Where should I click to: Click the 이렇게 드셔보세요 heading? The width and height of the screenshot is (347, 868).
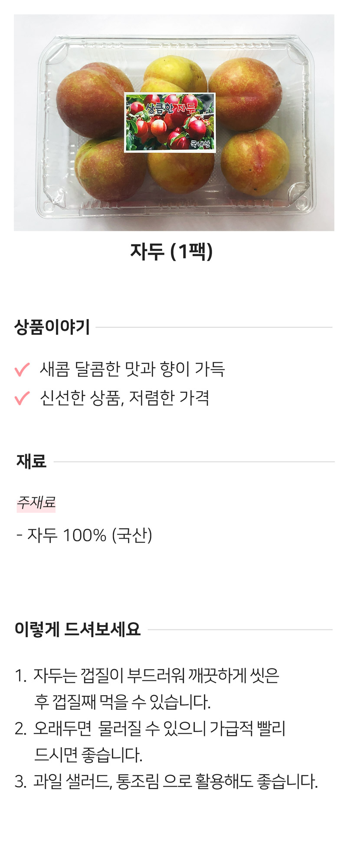pos(78,629)
